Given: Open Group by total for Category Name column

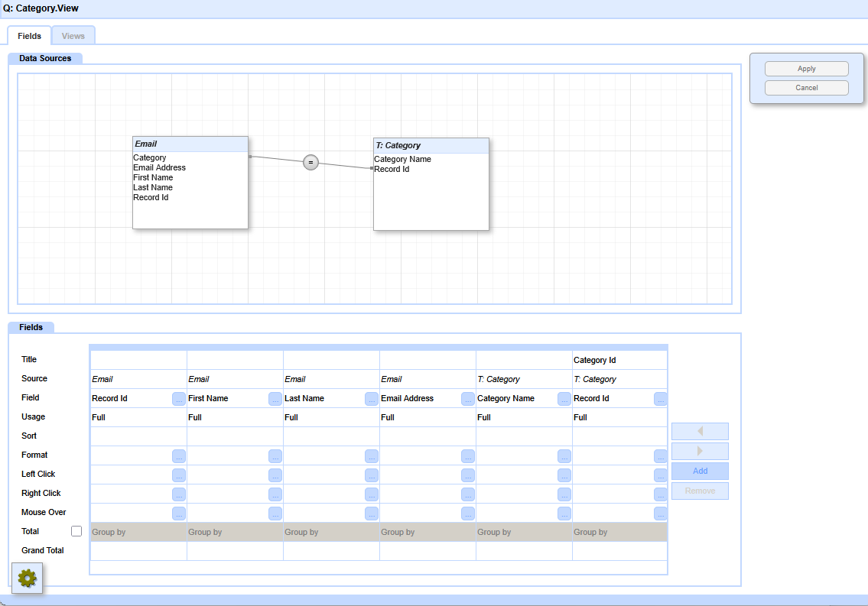Looking at the screenshot, I should [x=523, y=532].
